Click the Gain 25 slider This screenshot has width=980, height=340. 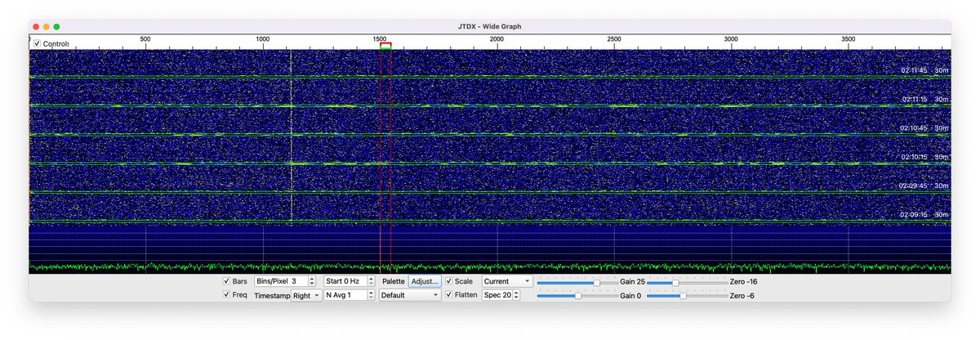tap(577, 282)
